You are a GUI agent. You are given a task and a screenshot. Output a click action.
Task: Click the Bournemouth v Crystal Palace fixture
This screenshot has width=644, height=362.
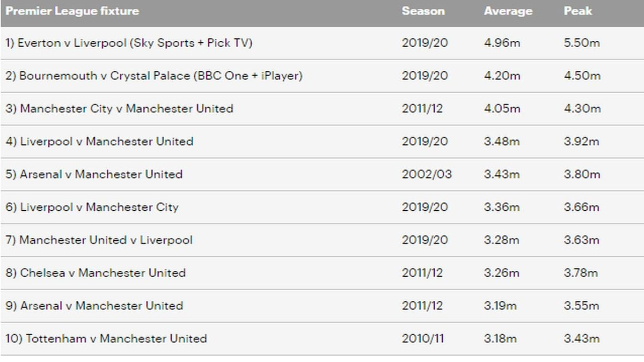pos(154,76)
